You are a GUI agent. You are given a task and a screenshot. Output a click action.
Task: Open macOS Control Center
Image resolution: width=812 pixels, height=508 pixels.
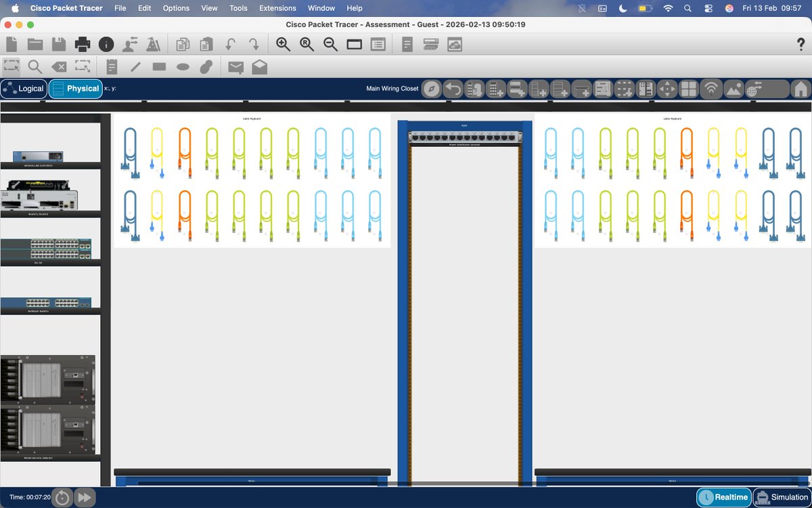coord(708,8)
